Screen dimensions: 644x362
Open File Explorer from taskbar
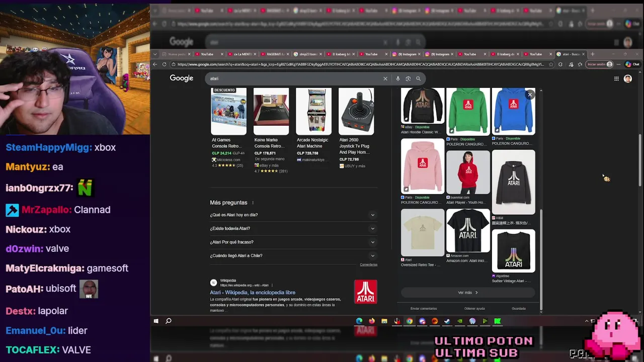[384, 321]
